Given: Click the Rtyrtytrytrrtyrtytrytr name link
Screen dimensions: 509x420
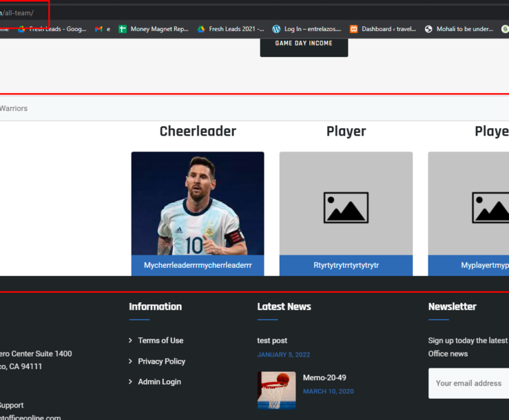Looking at the screenshot, I should tap(346, 265).
